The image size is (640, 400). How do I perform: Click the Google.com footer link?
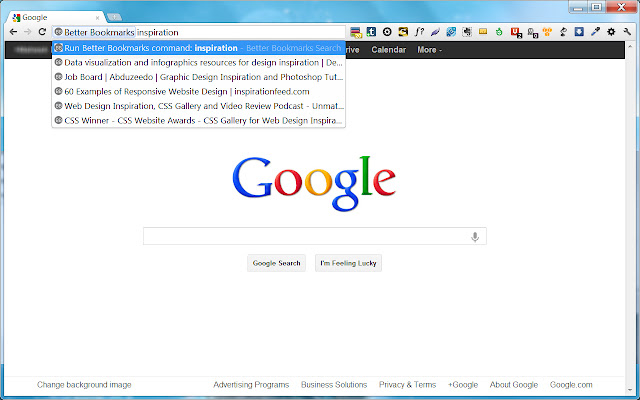pyautogui.click(x=571, y=384)
